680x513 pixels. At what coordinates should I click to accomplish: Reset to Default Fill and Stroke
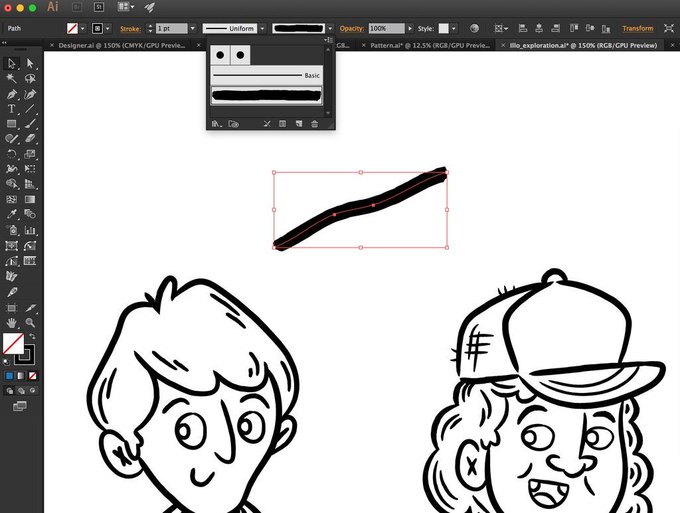(x=6, y=362)
